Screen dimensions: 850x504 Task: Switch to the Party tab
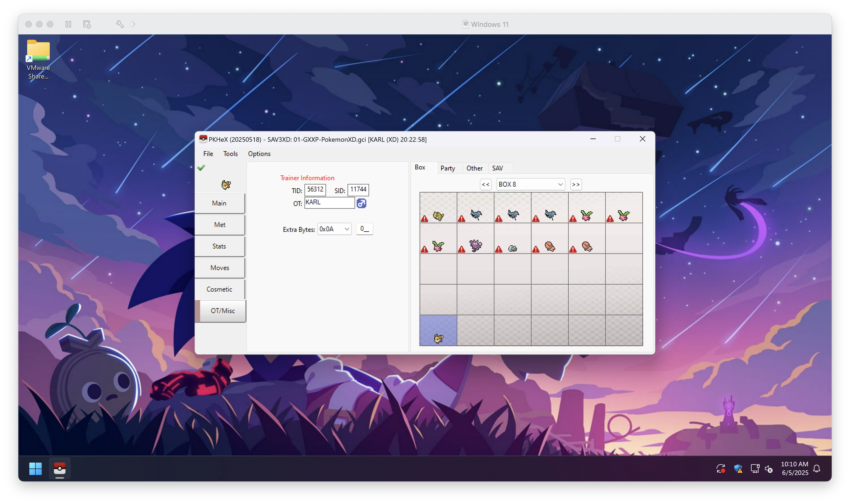point(448,168)
